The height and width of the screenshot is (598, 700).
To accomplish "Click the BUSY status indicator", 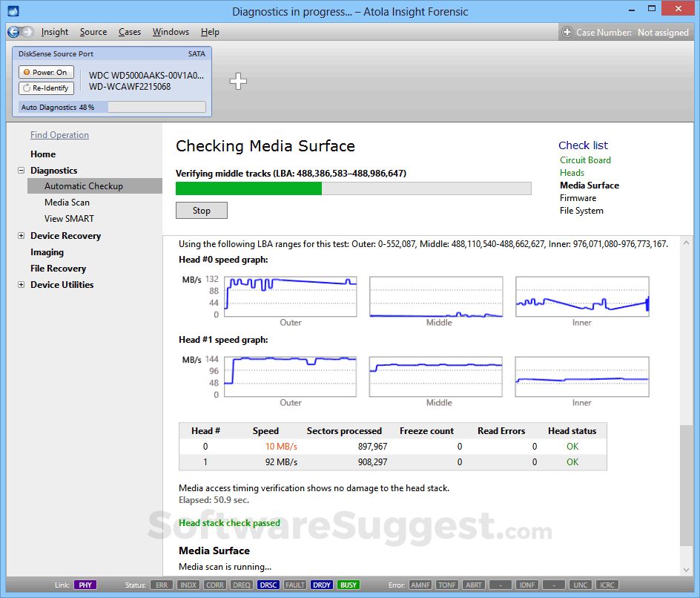I will 349,585.
